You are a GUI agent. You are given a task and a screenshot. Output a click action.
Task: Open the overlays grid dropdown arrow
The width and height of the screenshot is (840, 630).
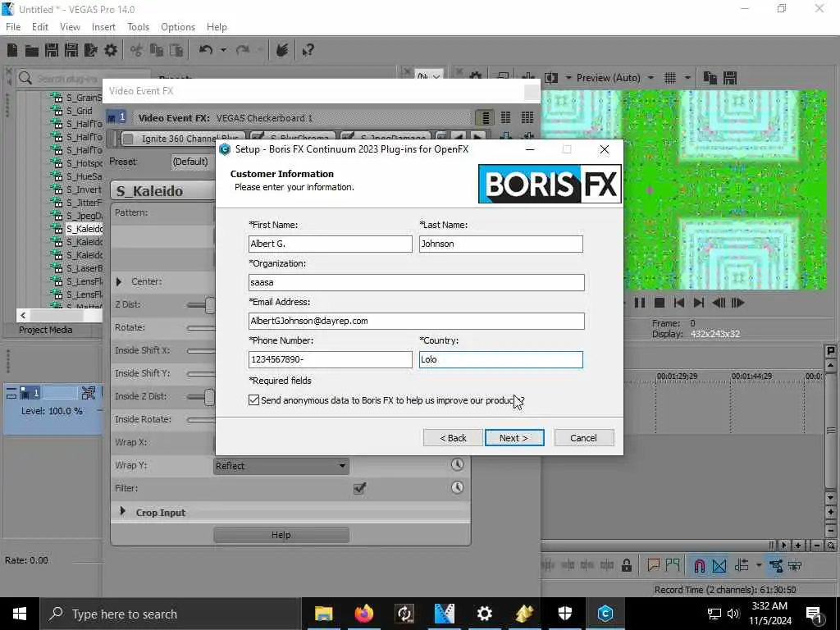tap(687, 78)
